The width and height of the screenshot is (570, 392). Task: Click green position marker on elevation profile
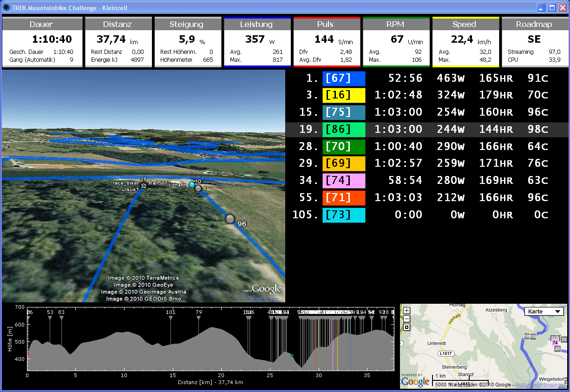pyautogui.click(x=292, y=355)
